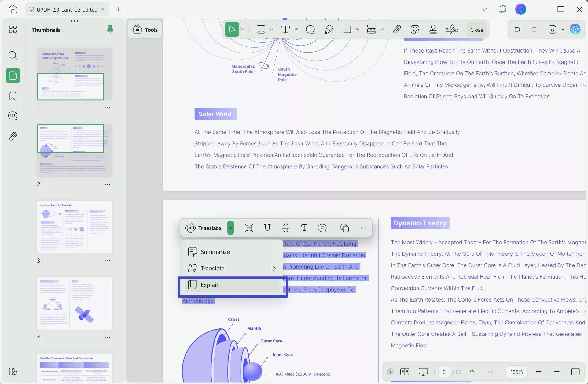Select the sticker tool icon
This screenshot has width=588, height=384.
tap(415, 30)
